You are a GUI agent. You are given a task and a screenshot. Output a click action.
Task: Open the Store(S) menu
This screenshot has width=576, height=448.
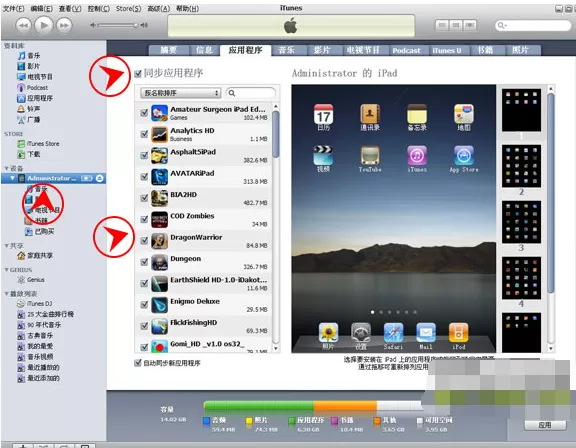[129, 8]
